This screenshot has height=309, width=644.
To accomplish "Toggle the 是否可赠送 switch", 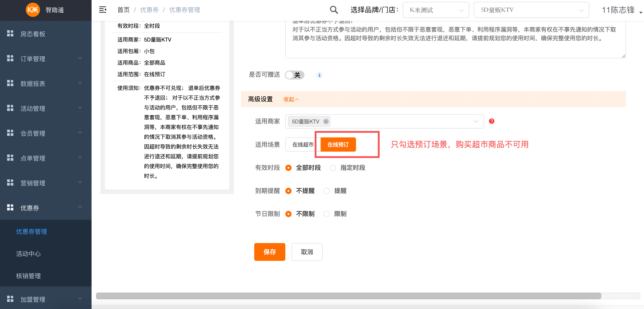I will 294,75.
